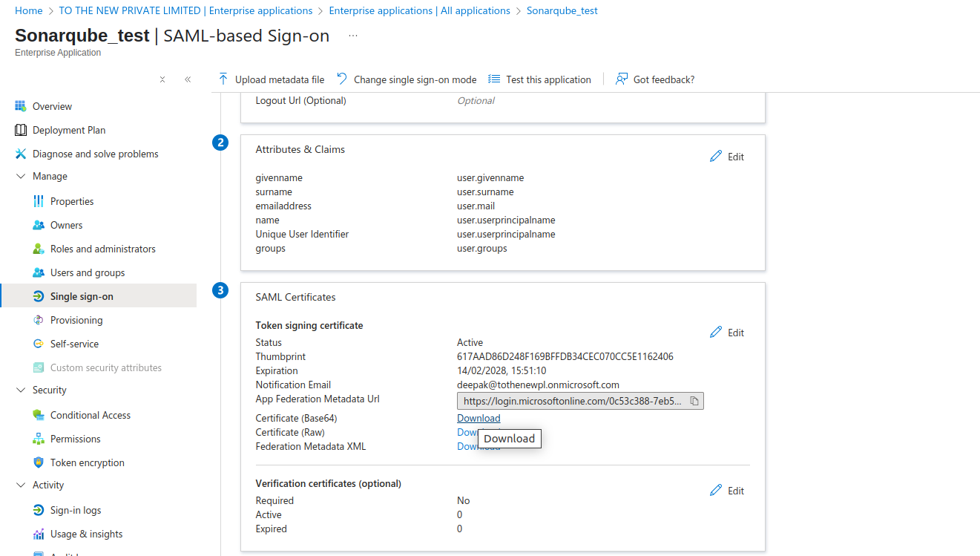
Task: Click the certificate Thumbprint value
Action: point(565,356)
